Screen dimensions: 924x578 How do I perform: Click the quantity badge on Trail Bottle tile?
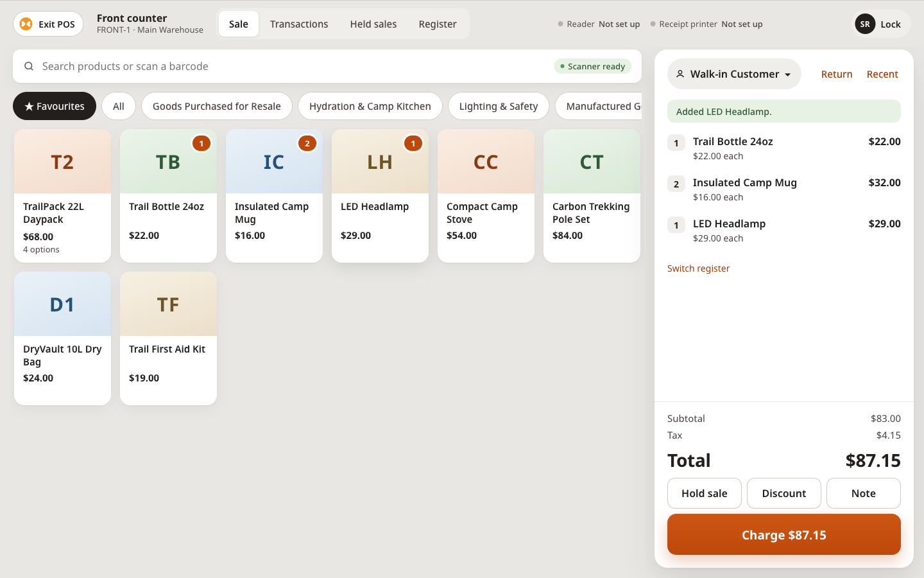pyautogui.click(x=201, y=143)
